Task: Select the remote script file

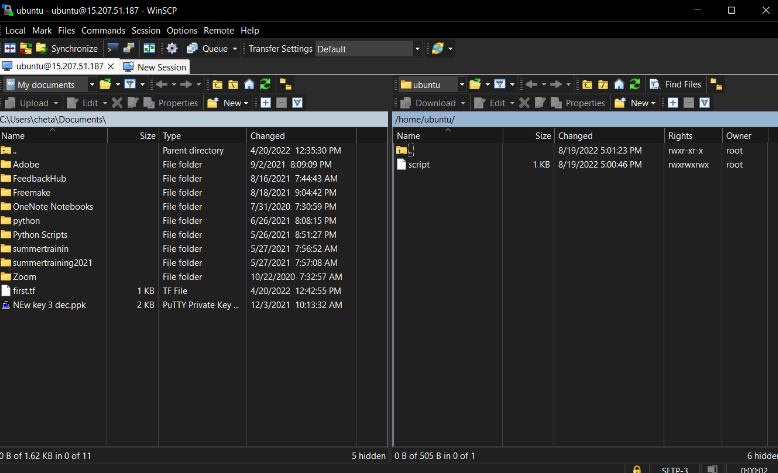Action: 419,164
